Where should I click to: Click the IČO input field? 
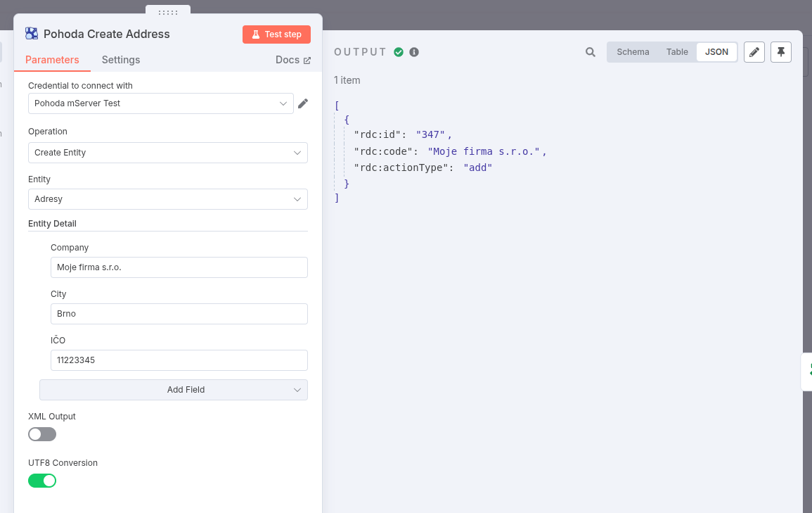pos(179,360)
